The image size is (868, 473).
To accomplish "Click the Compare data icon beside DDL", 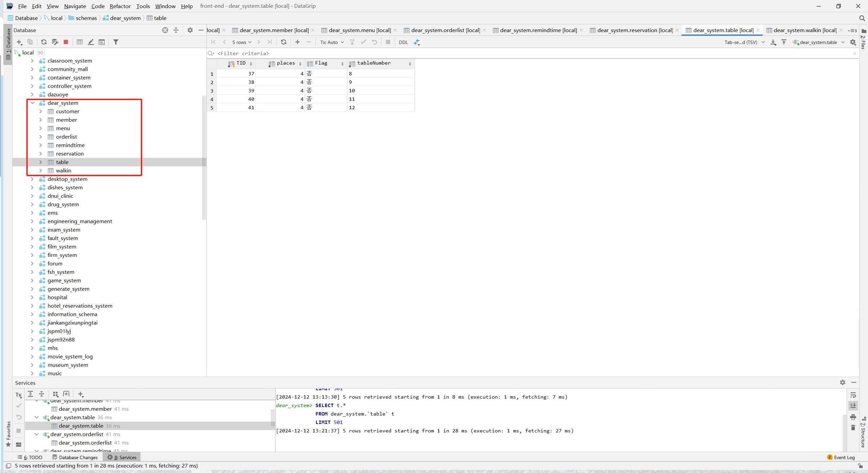I will pyautogui.click(x=417, y=42).
